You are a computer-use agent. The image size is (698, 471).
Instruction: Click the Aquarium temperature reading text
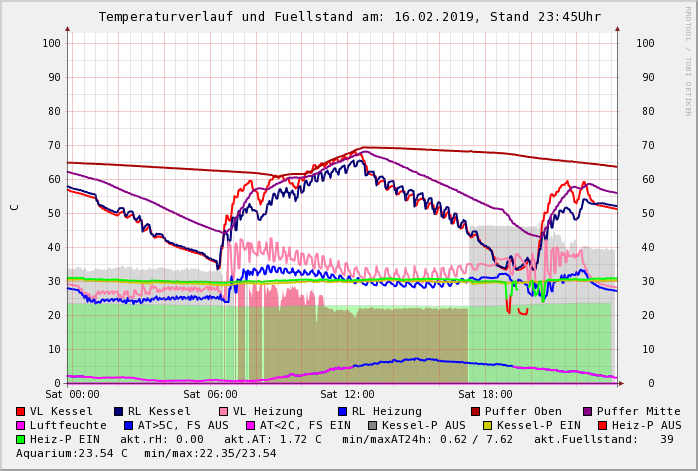coord(72,453)
